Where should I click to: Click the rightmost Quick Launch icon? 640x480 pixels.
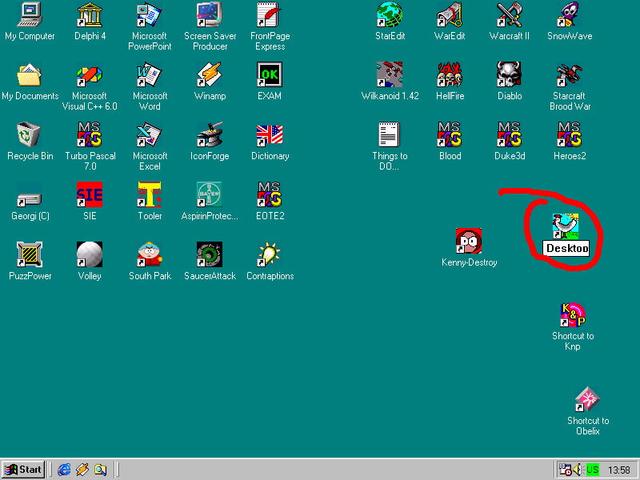(x=100, y=470)
